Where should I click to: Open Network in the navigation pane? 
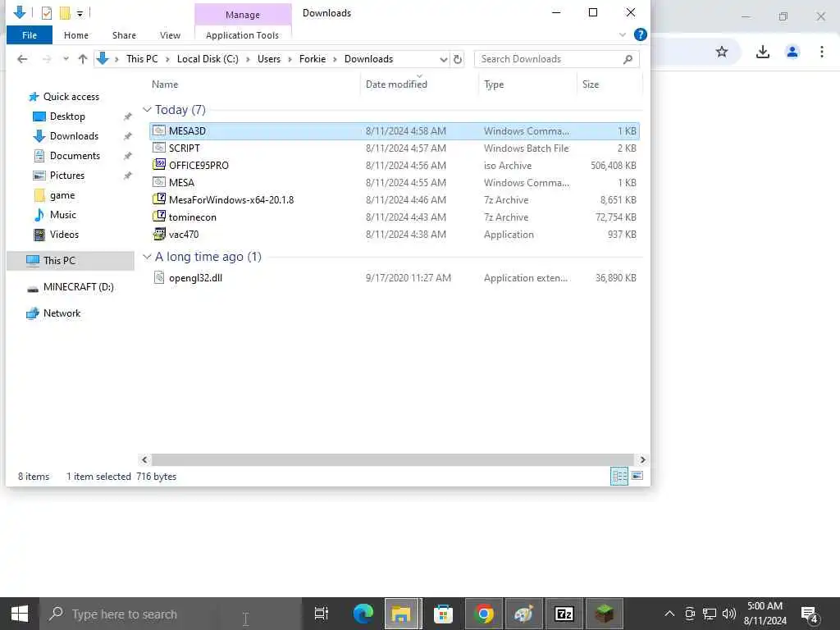click(x=62, y=313)
